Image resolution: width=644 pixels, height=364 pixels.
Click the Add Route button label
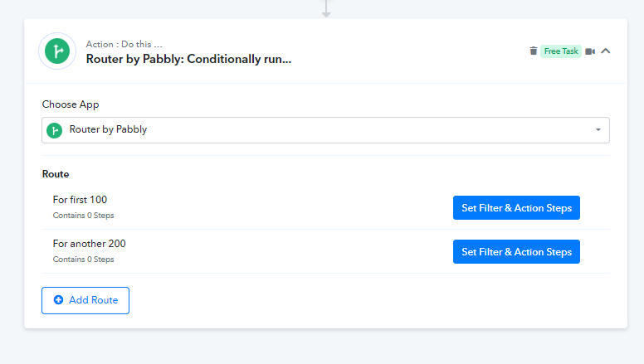(x=93, y=300)
